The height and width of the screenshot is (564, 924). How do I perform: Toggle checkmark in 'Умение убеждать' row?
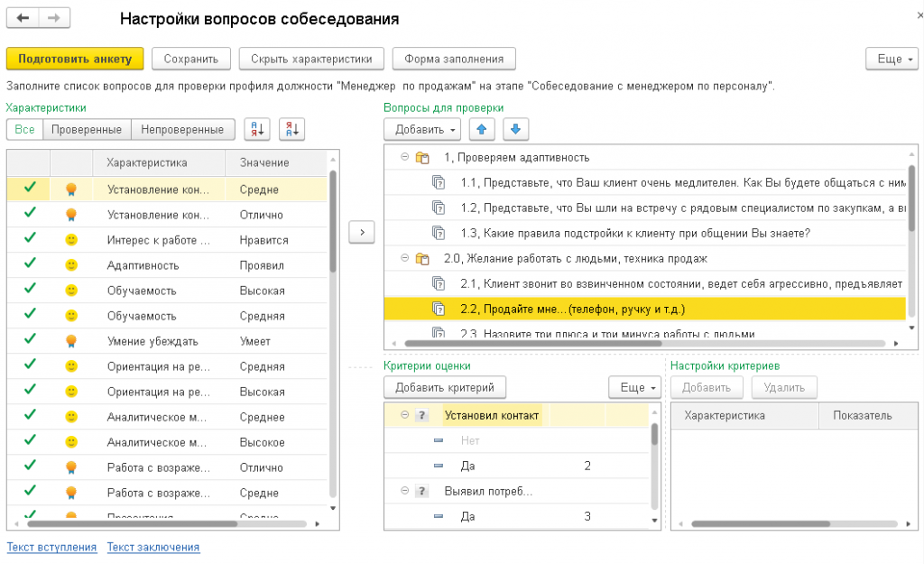point(30,339)
